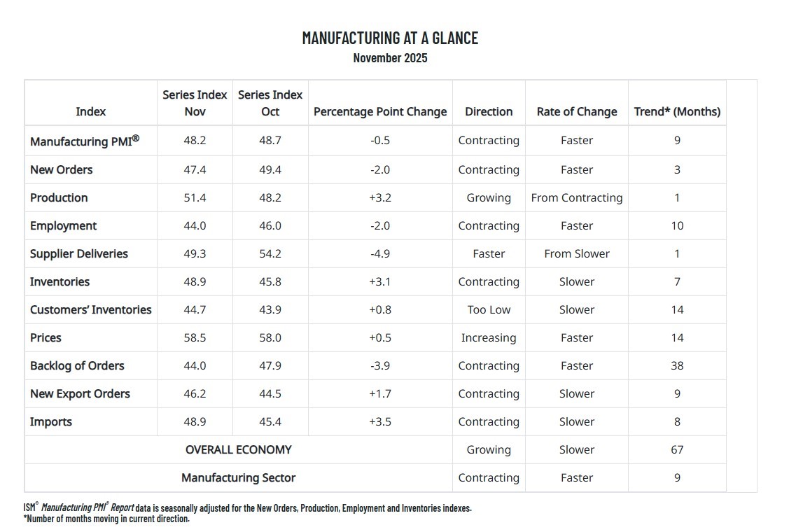Click the Production index label

click(59, 197)
